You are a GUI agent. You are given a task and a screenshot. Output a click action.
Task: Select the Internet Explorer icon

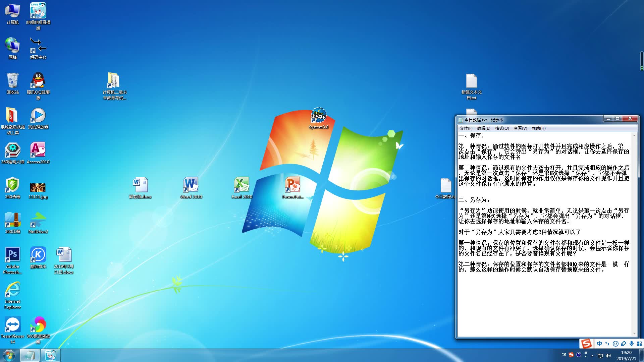[13, 295]
